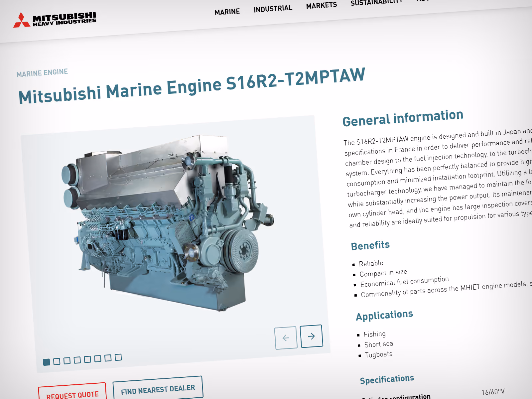The image size is (532, 399).
Task: Open the SUSTAINABILITY menu
Action: (377, 3)
